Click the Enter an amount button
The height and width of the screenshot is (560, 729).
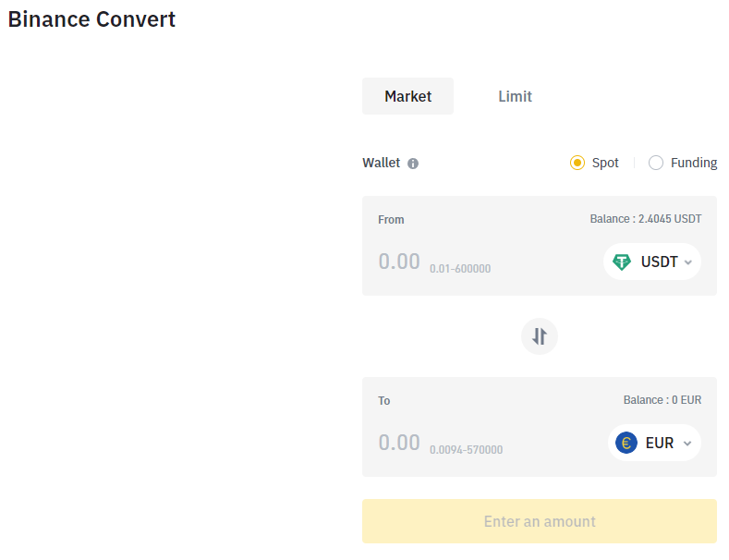point(540,521)
